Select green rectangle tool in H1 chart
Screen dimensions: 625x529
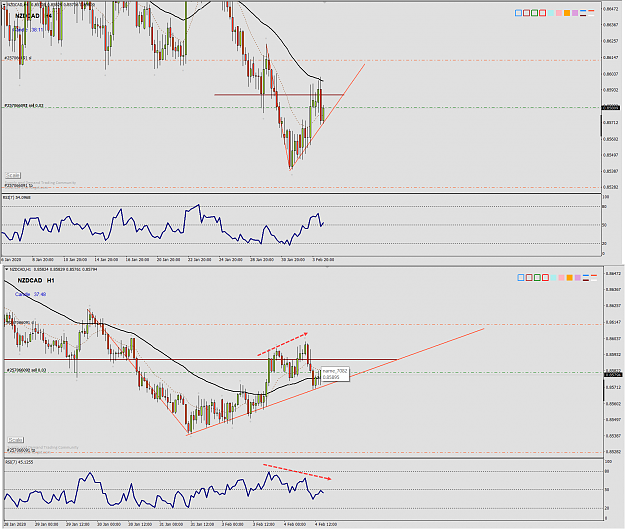[537, 277]
